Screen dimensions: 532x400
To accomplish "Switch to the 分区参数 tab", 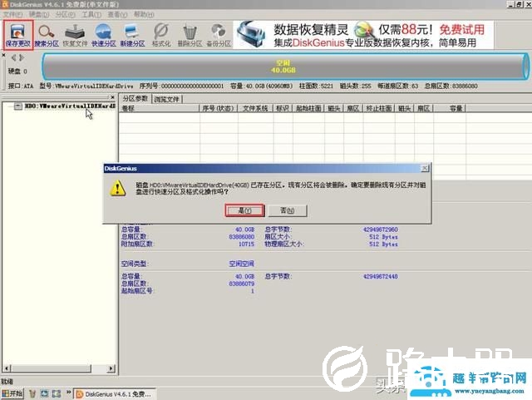I will [135, 98].
